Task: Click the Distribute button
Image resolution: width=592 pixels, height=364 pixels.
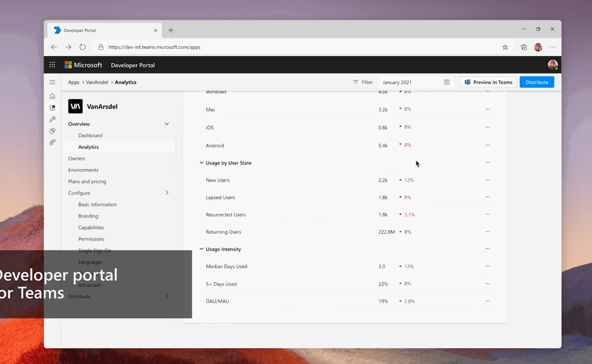Action: point(537,82)
